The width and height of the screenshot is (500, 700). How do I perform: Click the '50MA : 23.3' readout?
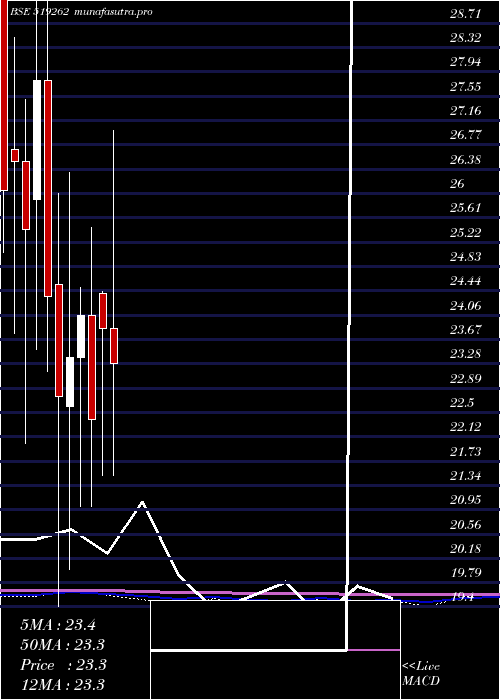coord(62,645)
